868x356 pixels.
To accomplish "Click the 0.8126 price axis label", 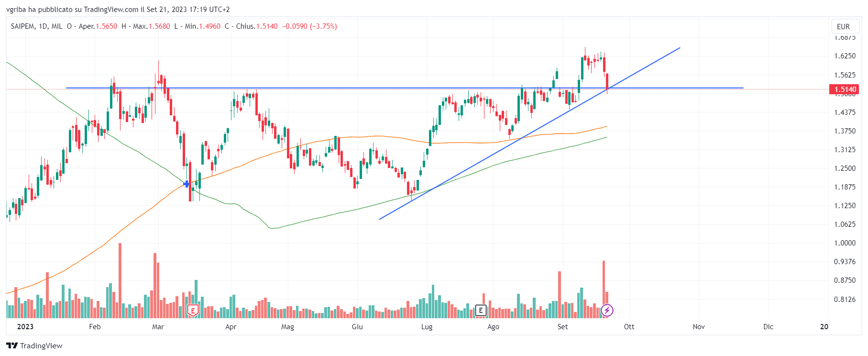I will pyautogui.click(x=845, y=300).
